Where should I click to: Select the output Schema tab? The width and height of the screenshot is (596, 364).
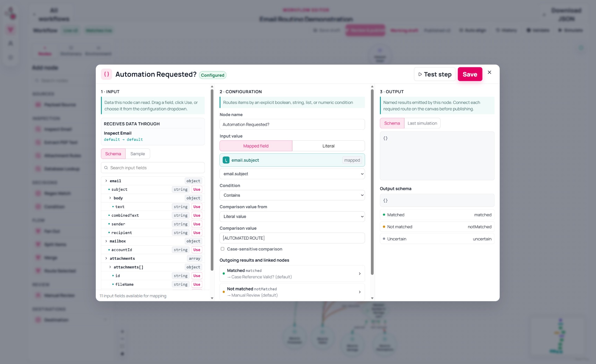(392, 123)
